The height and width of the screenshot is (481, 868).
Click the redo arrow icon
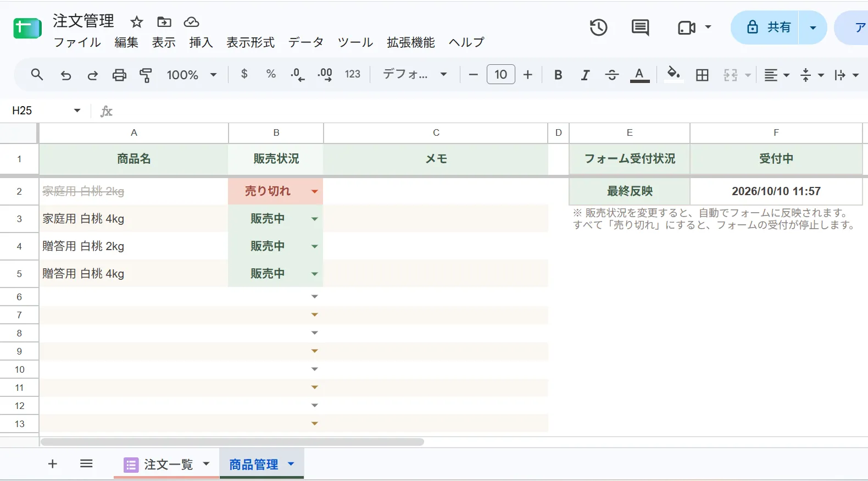(92, 75)
